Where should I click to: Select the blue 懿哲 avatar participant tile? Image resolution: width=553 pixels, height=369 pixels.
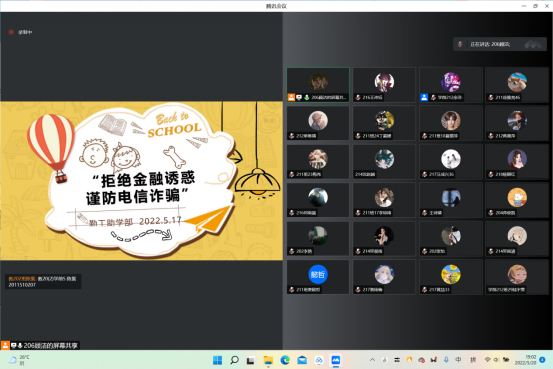pos(318,277)
